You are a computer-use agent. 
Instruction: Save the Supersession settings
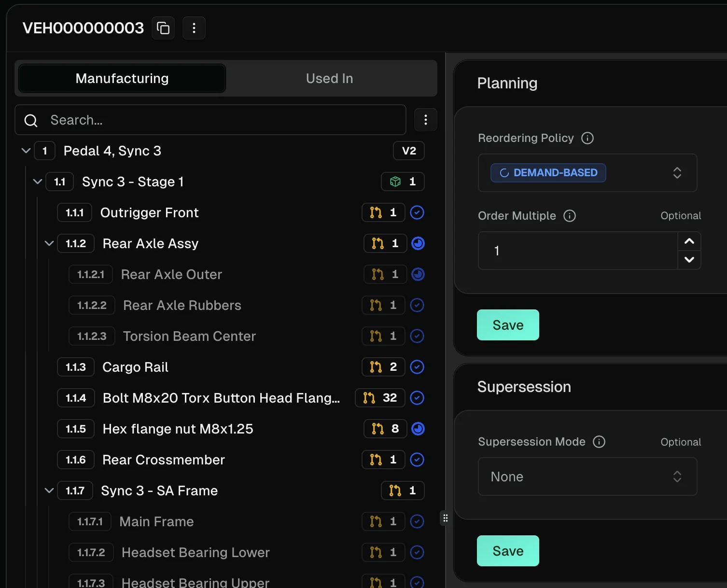click(x=508, y=551)
